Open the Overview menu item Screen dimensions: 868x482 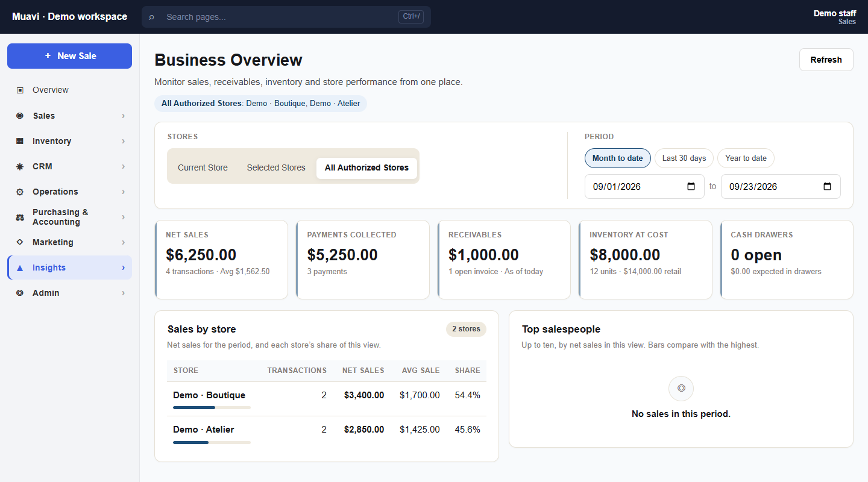(69, 90)
